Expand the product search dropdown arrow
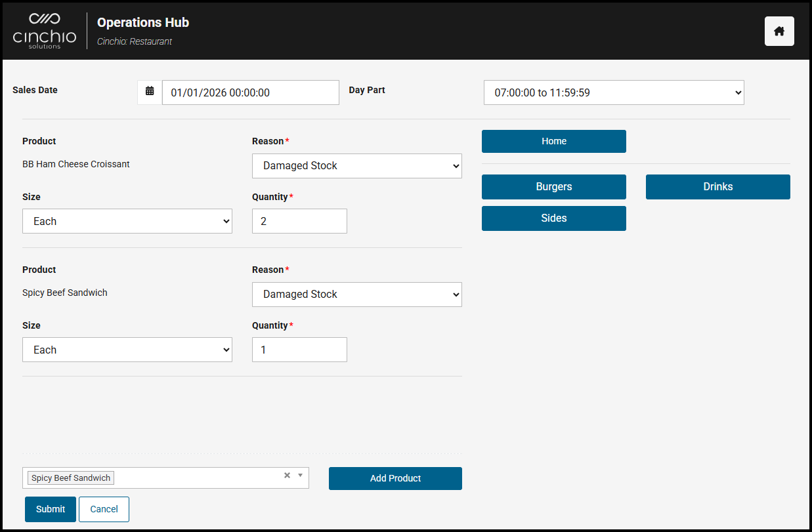The width and height of the screenshot is (812, 532). pyautogui.click(x=301, y=476)
